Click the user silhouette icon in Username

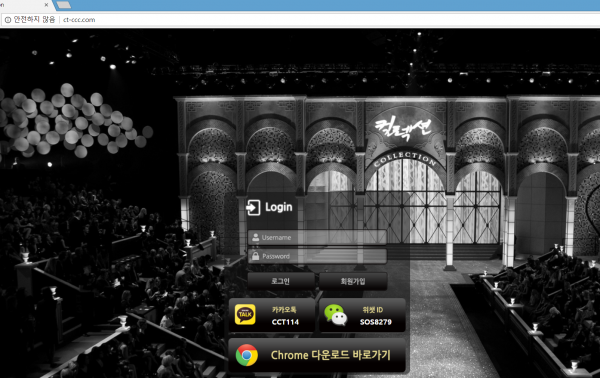pos(255,238)
